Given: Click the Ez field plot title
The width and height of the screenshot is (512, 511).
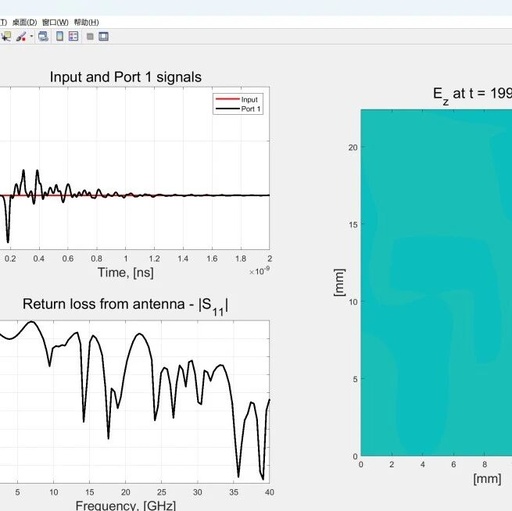Looking at the screenshot, I should coord(472,95).
